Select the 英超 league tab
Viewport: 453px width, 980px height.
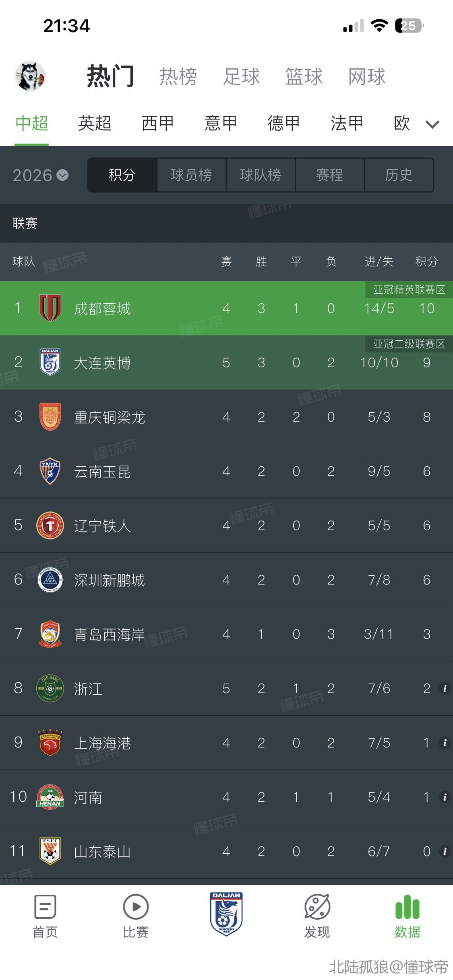pyautogui.click(x=95, y=123)
